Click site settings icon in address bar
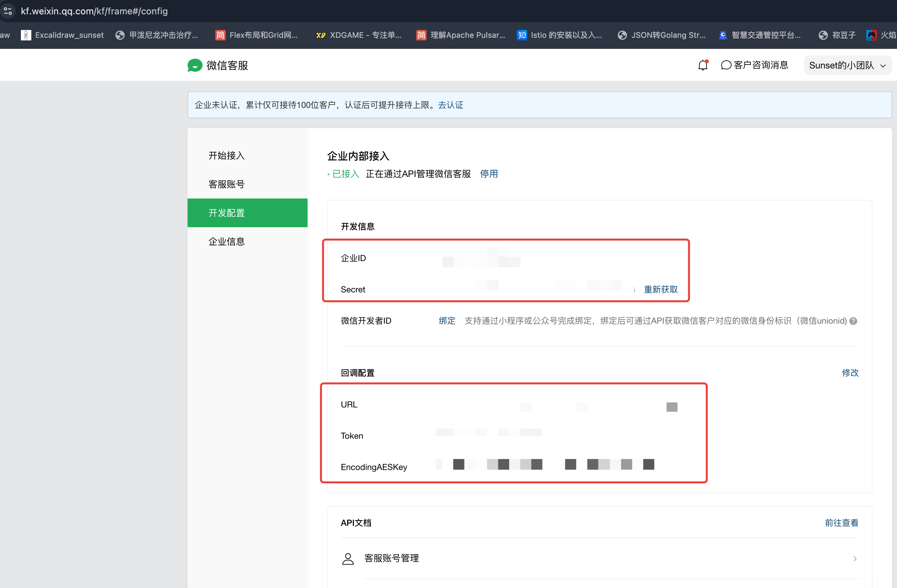 [8, 11]
